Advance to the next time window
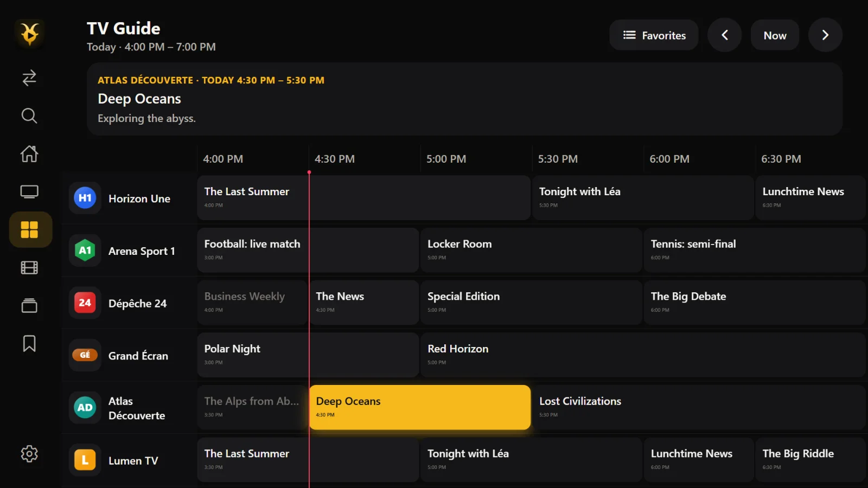Viewport: 868px width, 488px height. 825,35
